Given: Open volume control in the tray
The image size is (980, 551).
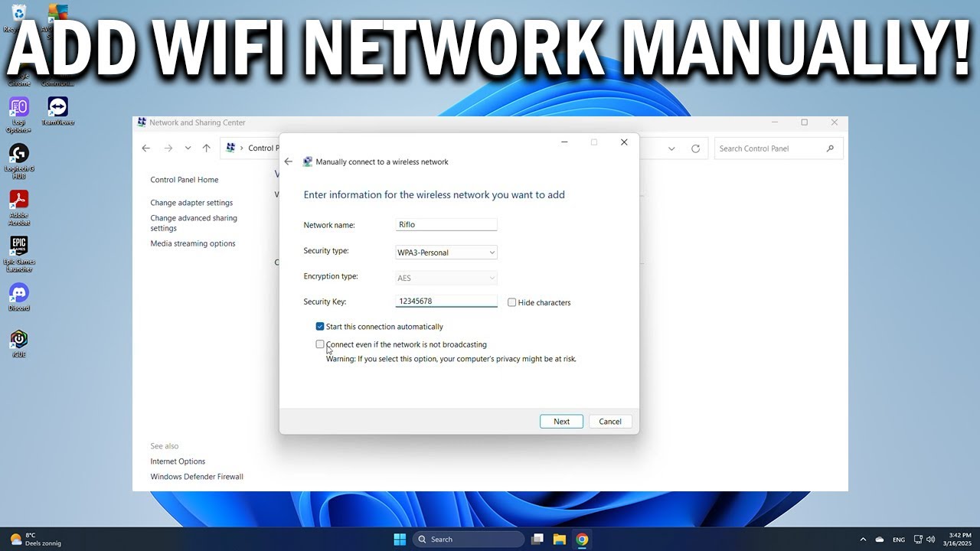Looking at the screenshot, I should pyautogui.click(x=931, y=540).
